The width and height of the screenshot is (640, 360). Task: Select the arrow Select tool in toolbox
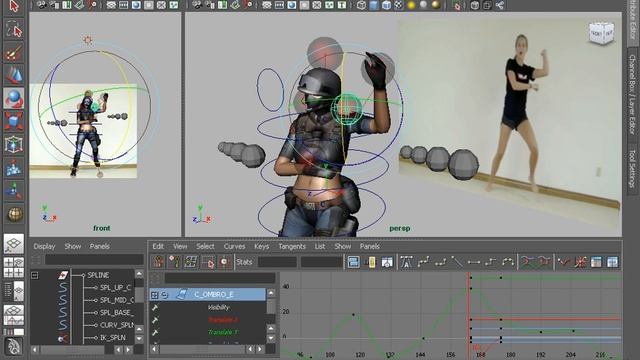pos(14,7)
